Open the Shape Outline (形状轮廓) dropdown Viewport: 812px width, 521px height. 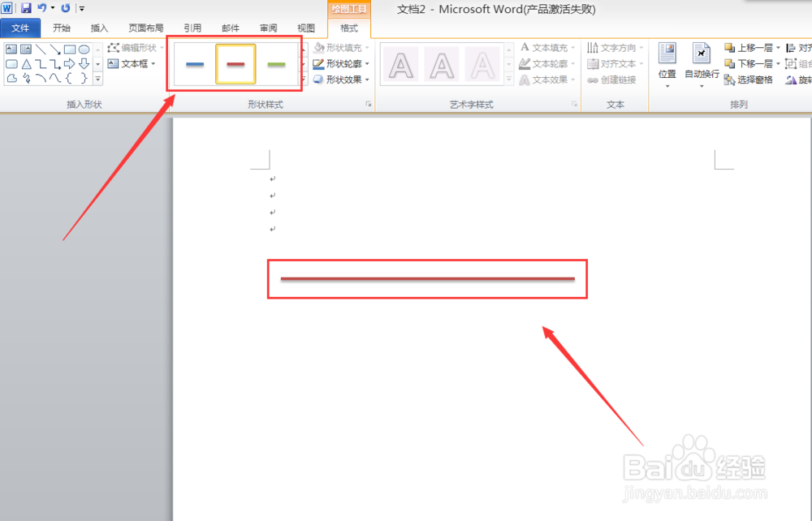pyautogui.click(x=341, y=63)
